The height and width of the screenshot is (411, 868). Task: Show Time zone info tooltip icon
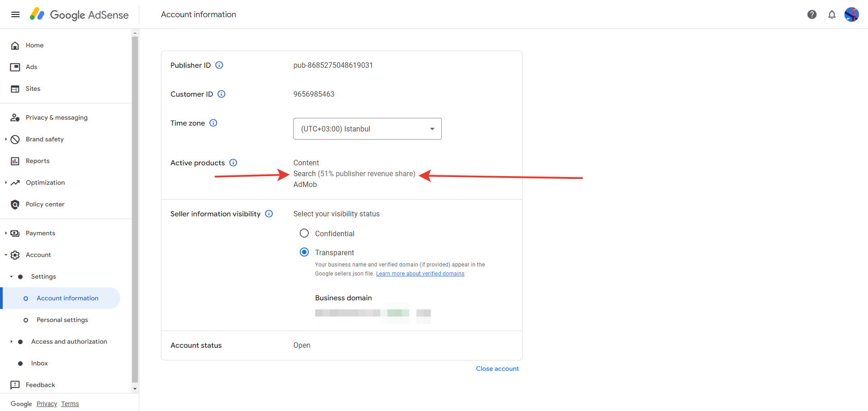[x=213, y=123]
